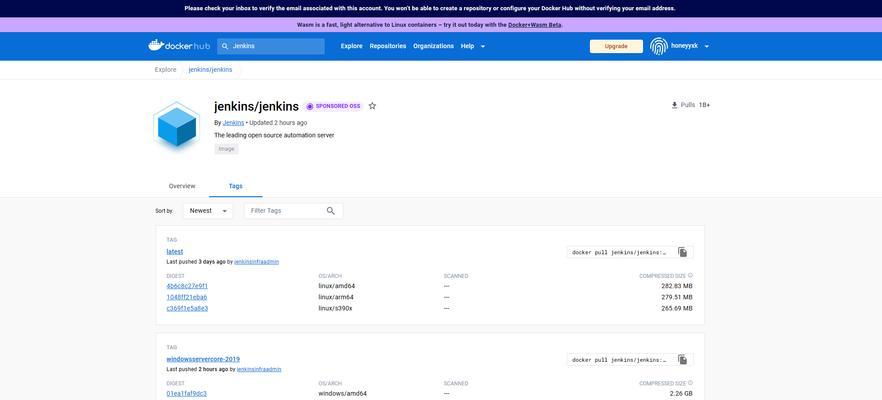Click the Image label chip
This screenshot has height=400, width=882.
[226, 149]
